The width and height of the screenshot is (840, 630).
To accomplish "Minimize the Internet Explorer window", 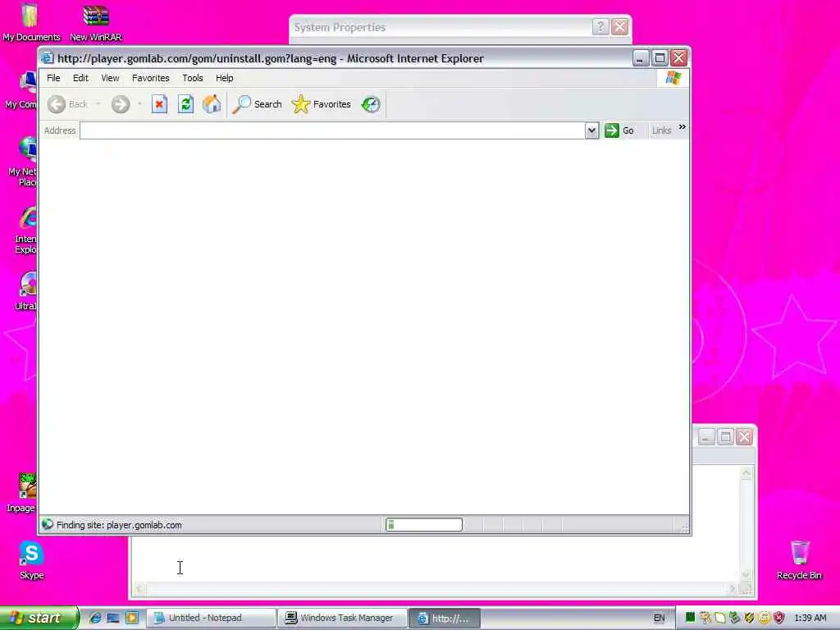I will pos(641,58).
